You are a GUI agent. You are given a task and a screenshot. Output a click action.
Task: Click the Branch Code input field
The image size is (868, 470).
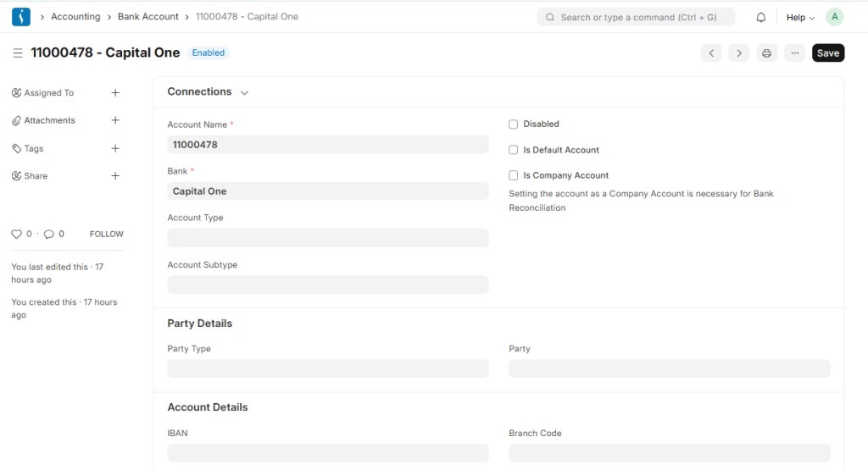coord(670,453)
